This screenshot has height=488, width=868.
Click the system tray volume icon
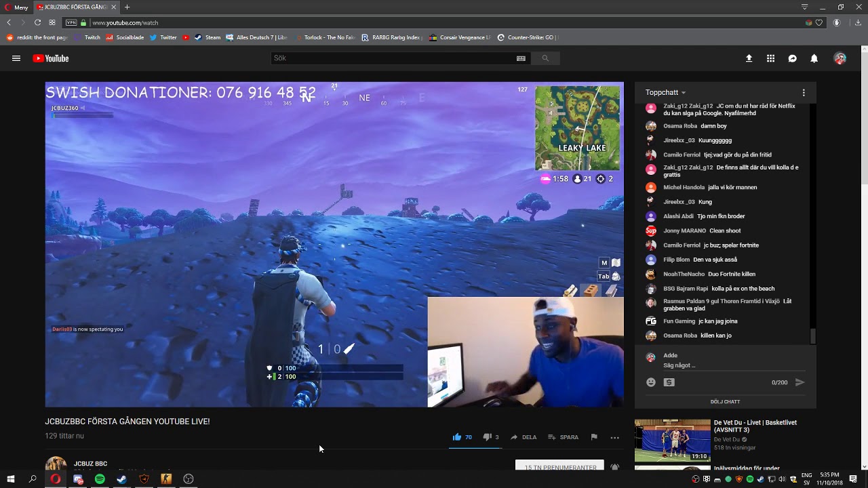click(x=783, y=479)
